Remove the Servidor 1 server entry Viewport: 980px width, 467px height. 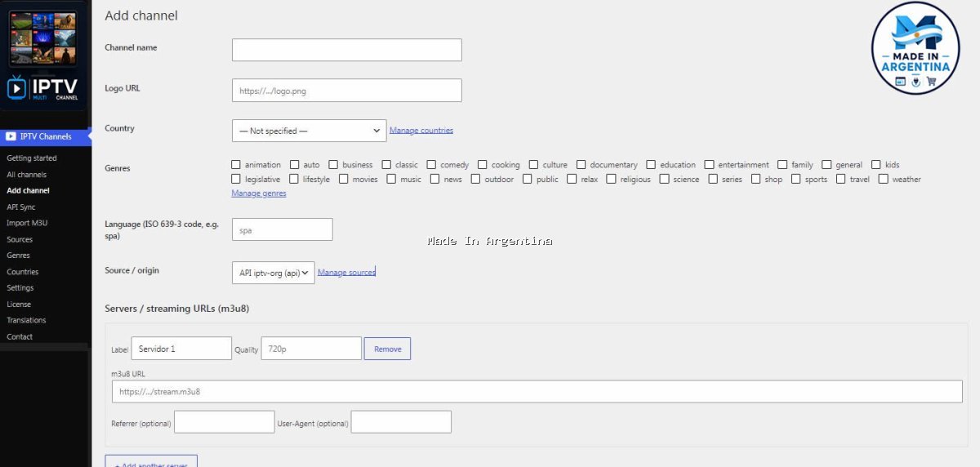coord(388,349)
